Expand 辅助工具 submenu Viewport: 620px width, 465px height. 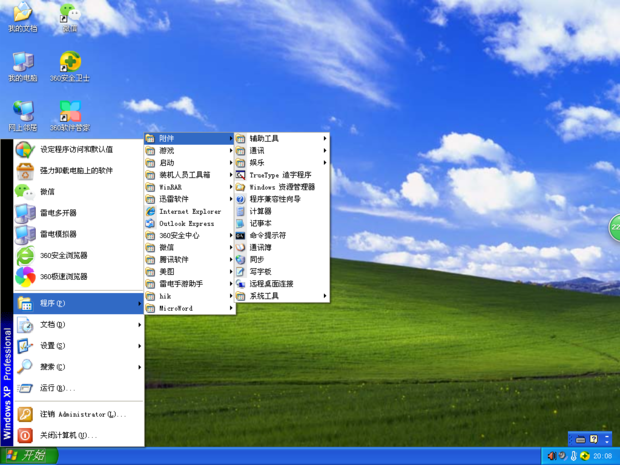click(x=282, y=138)
